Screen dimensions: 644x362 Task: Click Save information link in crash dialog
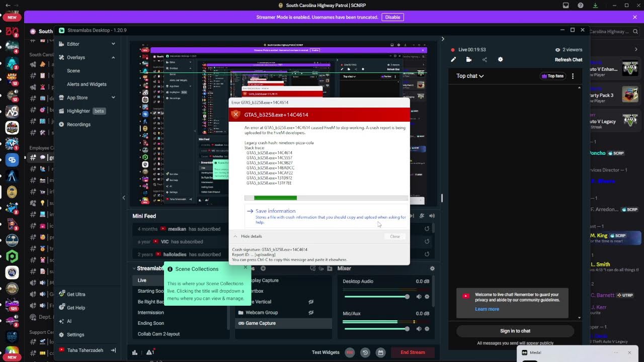click(x=275, y=211)
